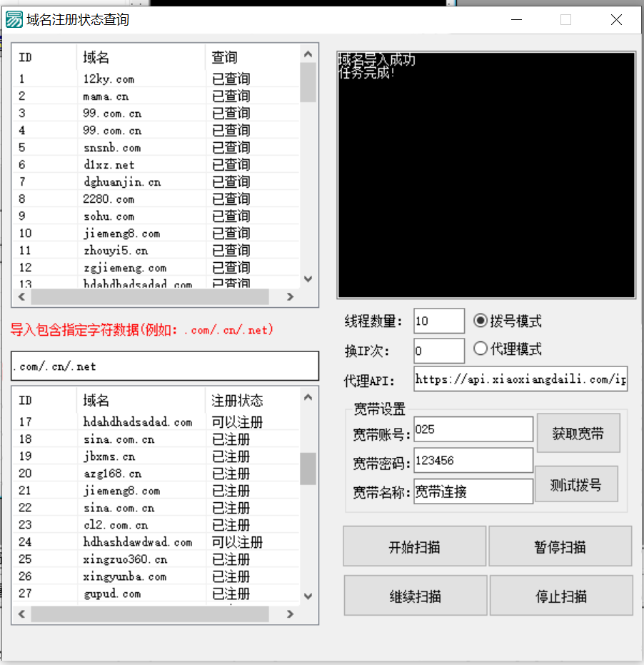Click top list vertical scrollbar thumb
The width and height of the screenshot is (644, 665).
[x=308, y=83]
